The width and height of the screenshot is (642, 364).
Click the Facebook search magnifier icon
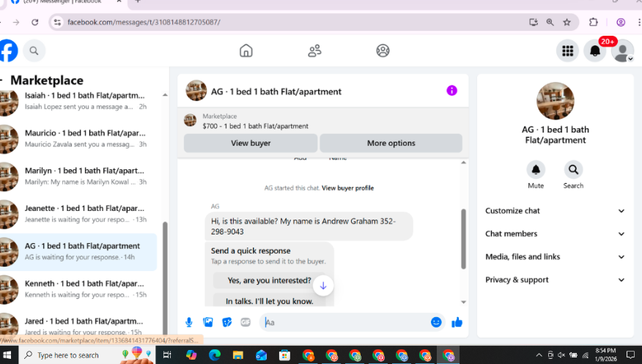34,51
